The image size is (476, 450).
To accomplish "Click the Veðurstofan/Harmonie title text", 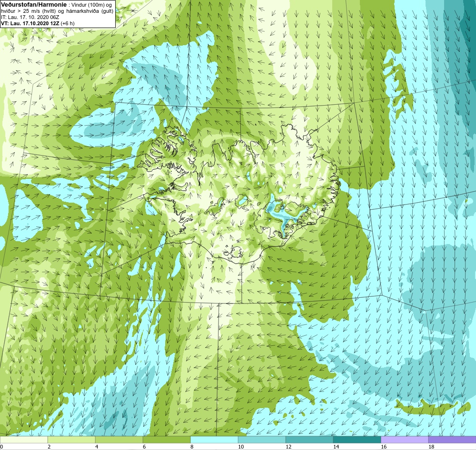I will (33, 4).
